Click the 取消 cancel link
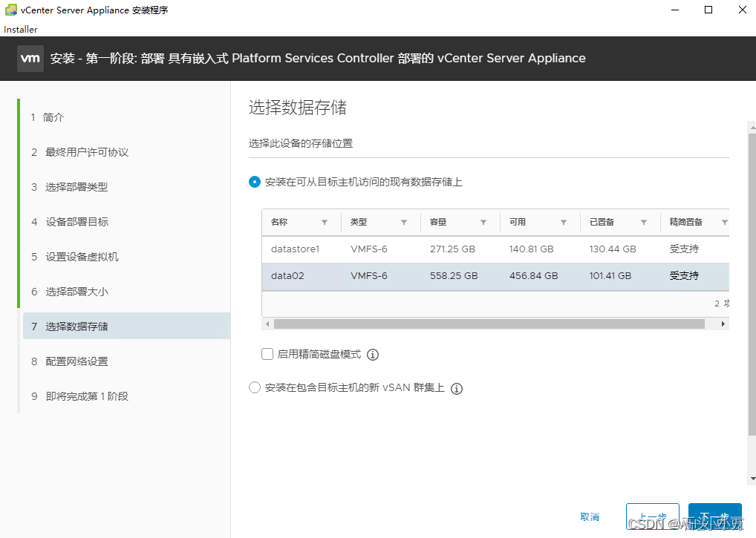 tap(590, 516)
